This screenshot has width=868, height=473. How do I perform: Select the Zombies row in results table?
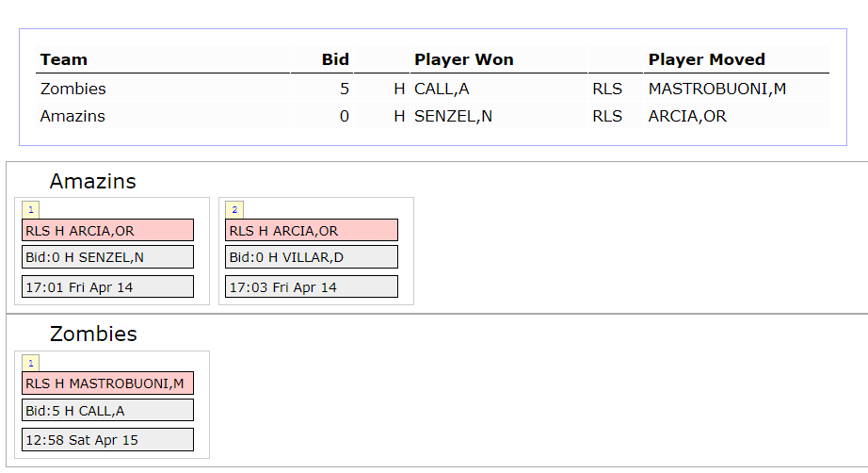(432, 89)
